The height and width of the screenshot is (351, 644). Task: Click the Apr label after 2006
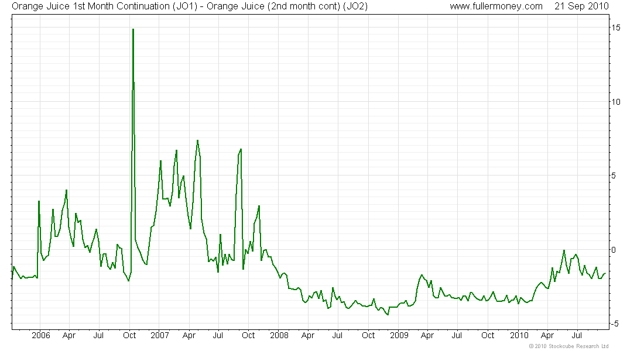coord(69,335)
